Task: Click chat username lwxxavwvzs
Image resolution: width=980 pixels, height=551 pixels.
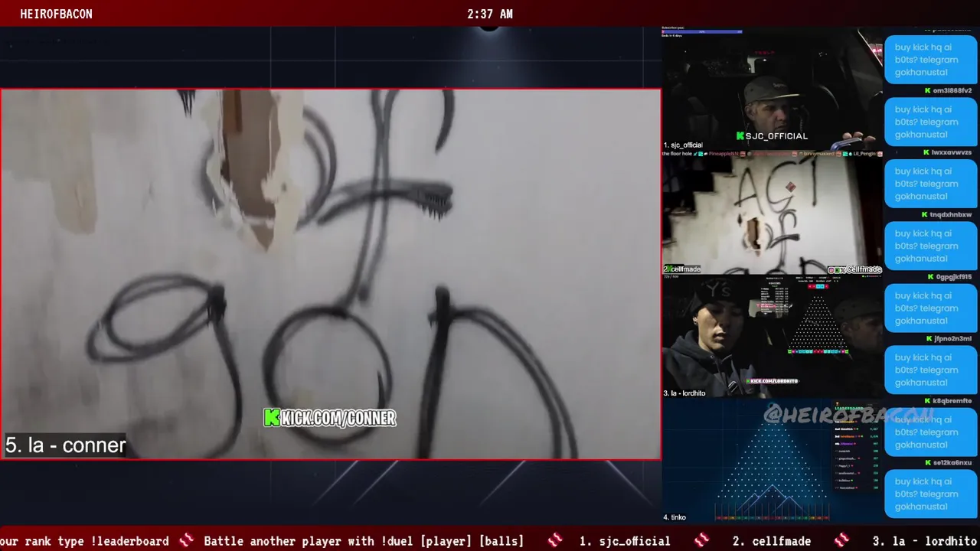Action: coord(952,152)
